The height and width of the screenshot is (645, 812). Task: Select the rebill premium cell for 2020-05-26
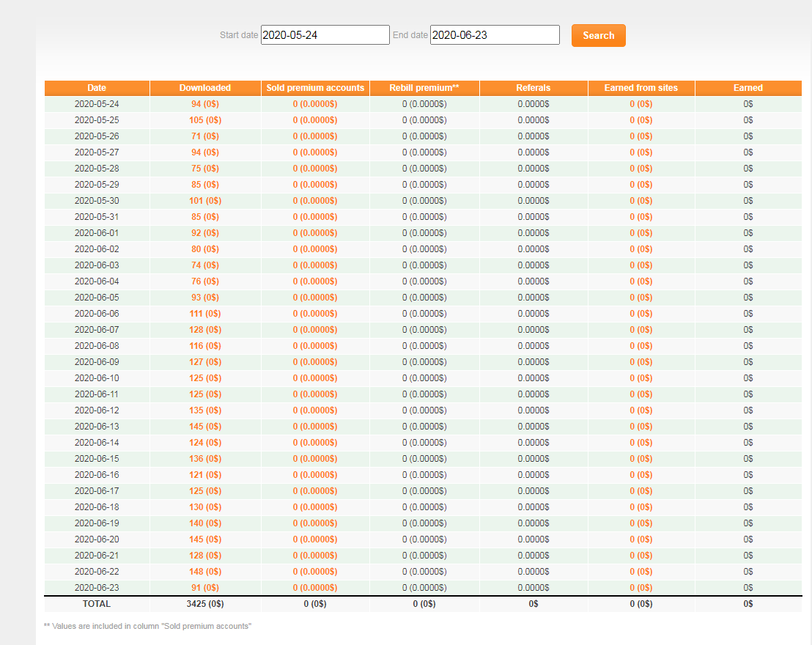pos(424,136)
